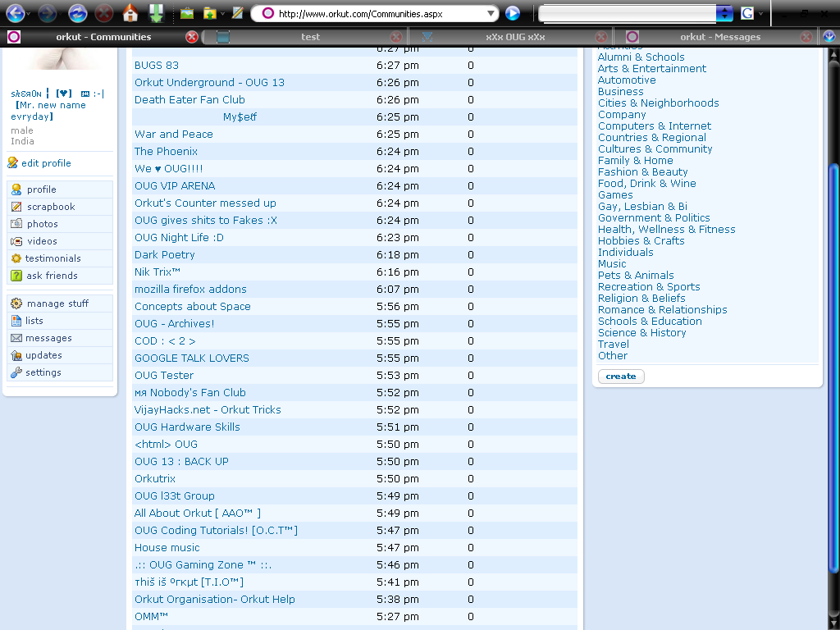This screenshot has width=840, height=630.
Task: Click the Google search engine icon
Action: pos(747,13)
